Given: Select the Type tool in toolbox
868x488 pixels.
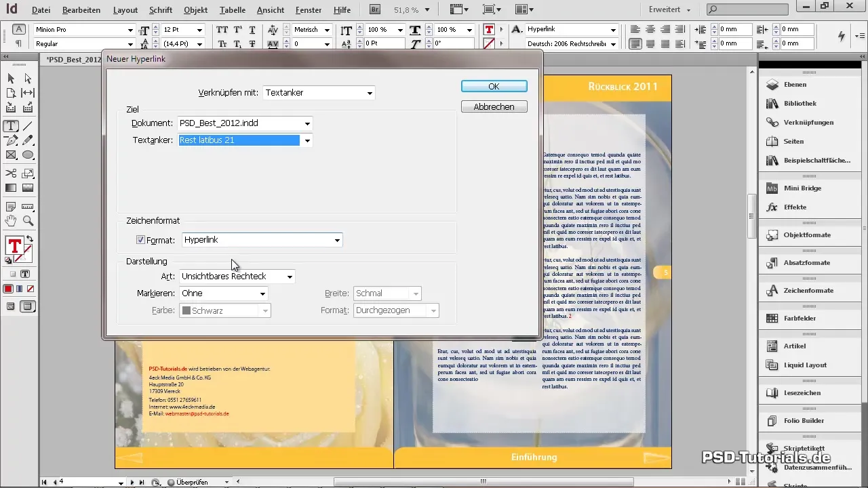Looking at the screenshot, I should click(11, 126).
